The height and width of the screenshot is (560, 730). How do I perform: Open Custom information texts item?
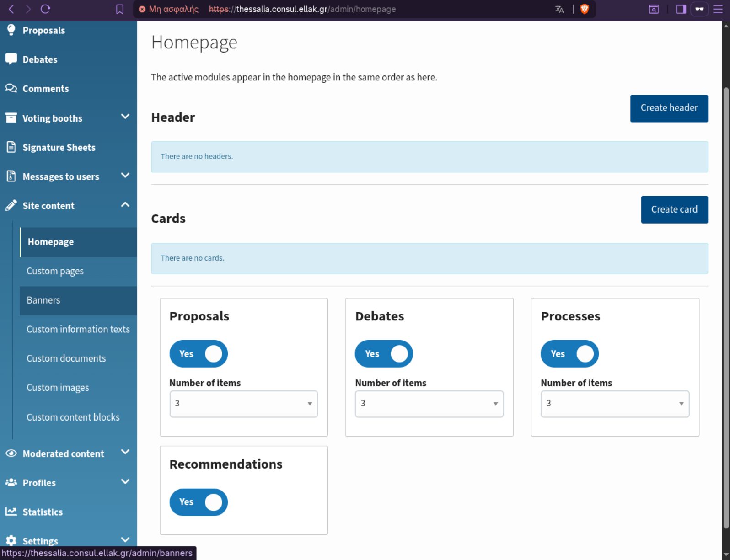(78, 329)
